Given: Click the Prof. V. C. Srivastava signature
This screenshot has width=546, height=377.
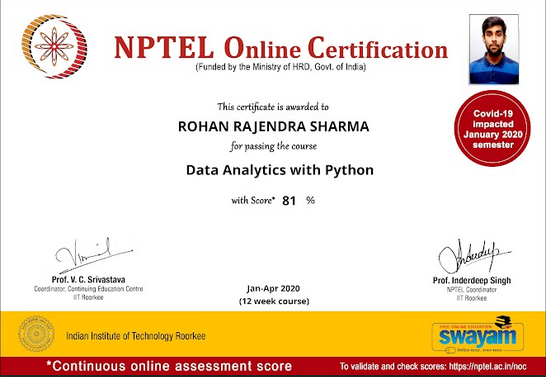Looking at the screenshot, I should coord(93,256).
